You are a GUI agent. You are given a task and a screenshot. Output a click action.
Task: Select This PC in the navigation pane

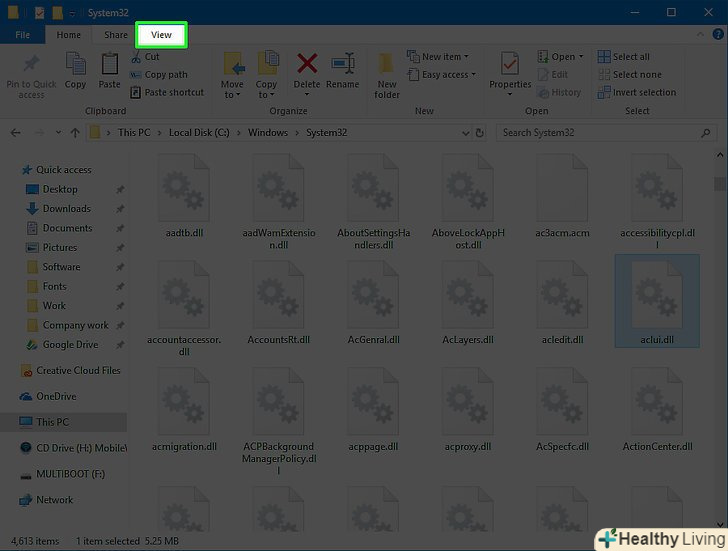[63, 422]
